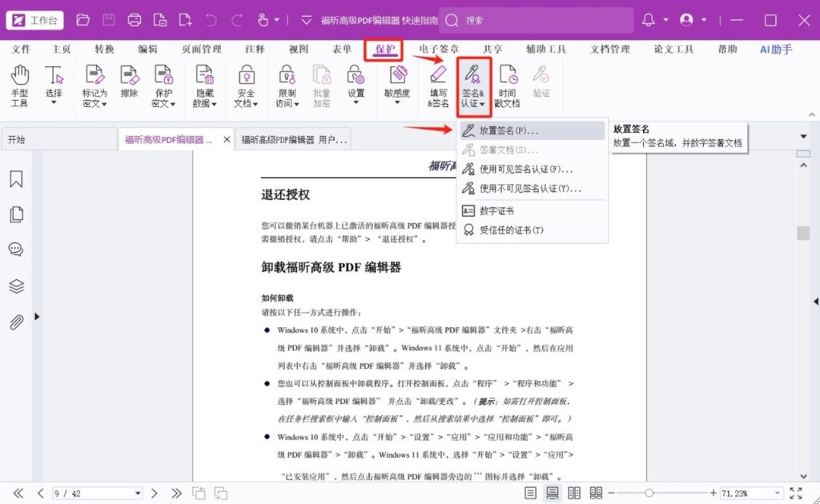Viewport: 820px width, 504px height.
Task: Open the zoom percentage dropdown
Action: coord(776,494)
